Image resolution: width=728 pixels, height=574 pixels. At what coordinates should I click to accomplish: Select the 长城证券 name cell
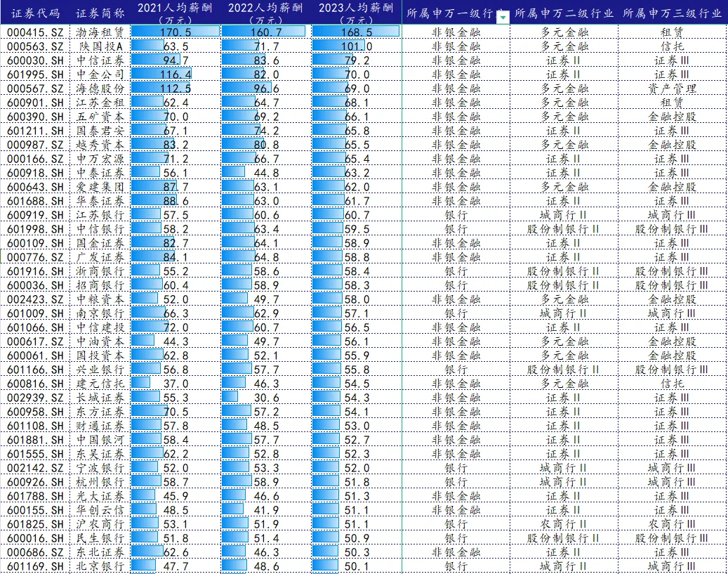pos(100,398)
